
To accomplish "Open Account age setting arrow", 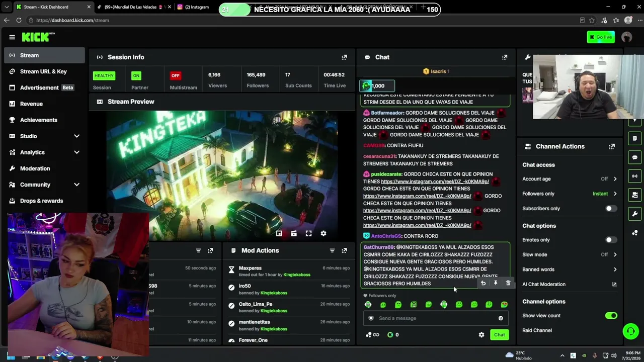I will (x=615, y=179).
